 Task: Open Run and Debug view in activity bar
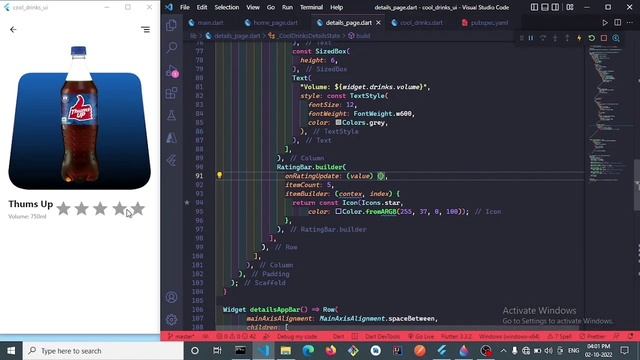(x=171, y=71)
